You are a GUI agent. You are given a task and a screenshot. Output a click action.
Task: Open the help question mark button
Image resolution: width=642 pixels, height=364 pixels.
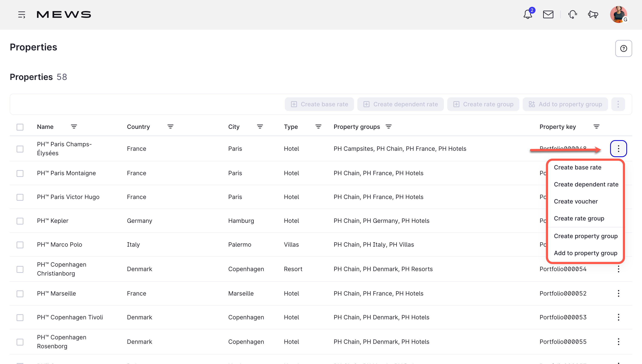pos(624,48)
